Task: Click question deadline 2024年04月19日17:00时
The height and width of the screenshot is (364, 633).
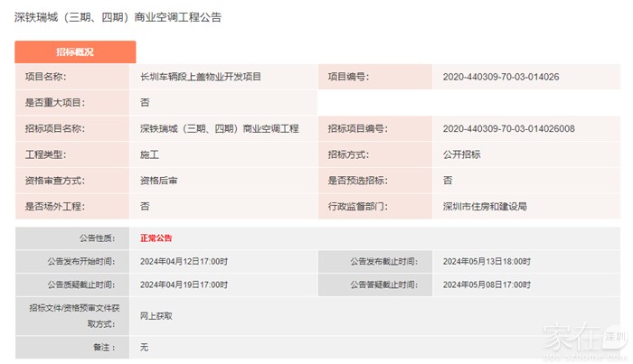Action: pos(184,284)
